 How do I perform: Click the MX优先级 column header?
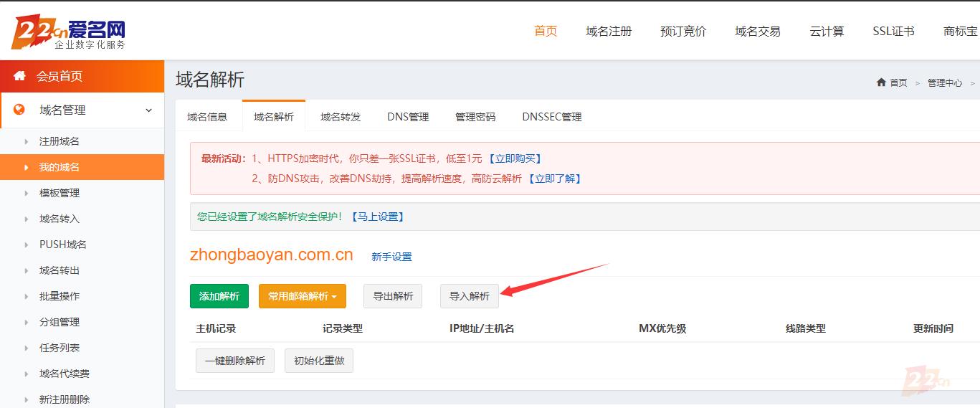[x=662, y=328]
